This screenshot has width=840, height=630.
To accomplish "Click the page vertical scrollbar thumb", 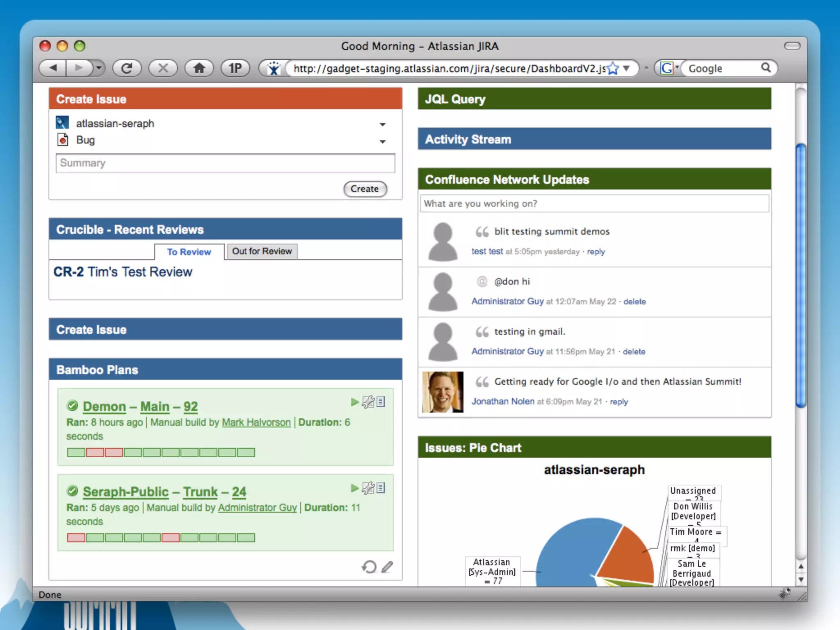I will pyautogui.click(x=801, y=275).
